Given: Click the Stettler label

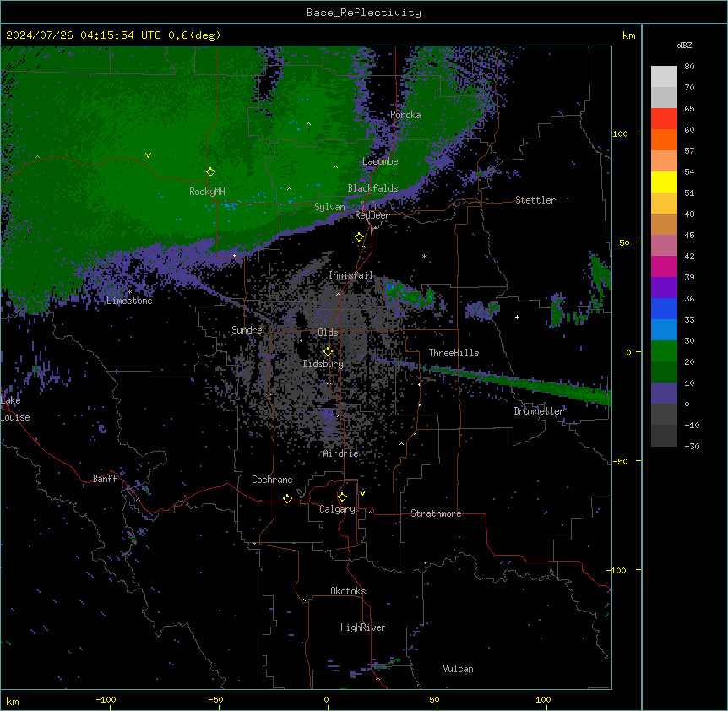Looking at the screenshot, I should pos(535,200).
